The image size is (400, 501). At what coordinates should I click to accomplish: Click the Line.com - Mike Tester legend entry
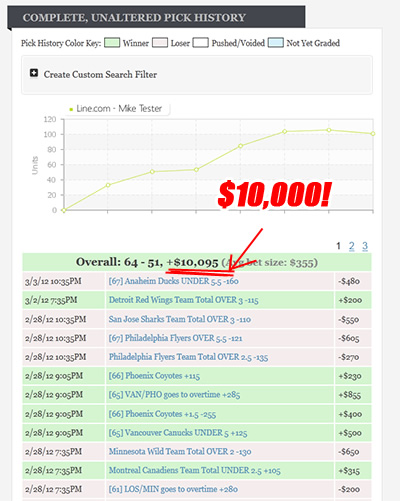click(x=116, y=109)
